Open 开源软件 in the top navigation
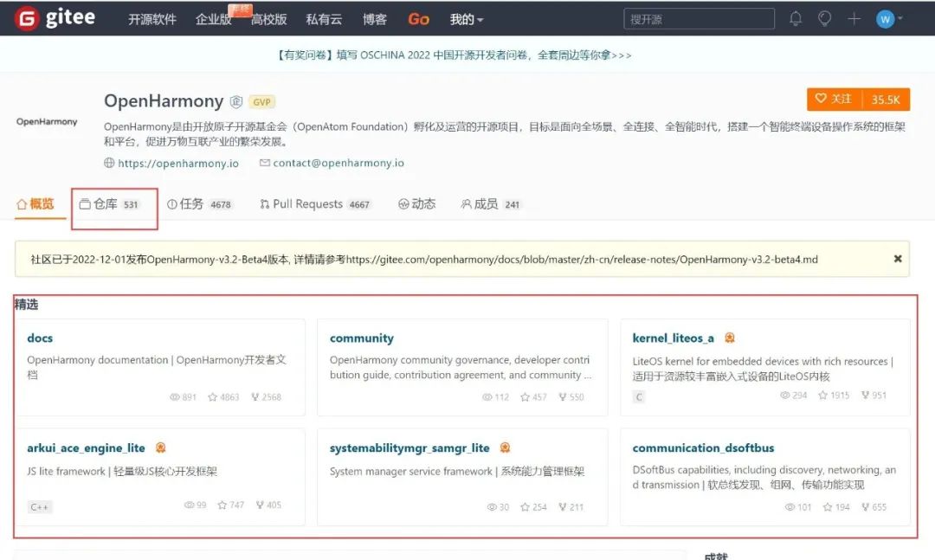935x560 pixels. tap(152, 19)
